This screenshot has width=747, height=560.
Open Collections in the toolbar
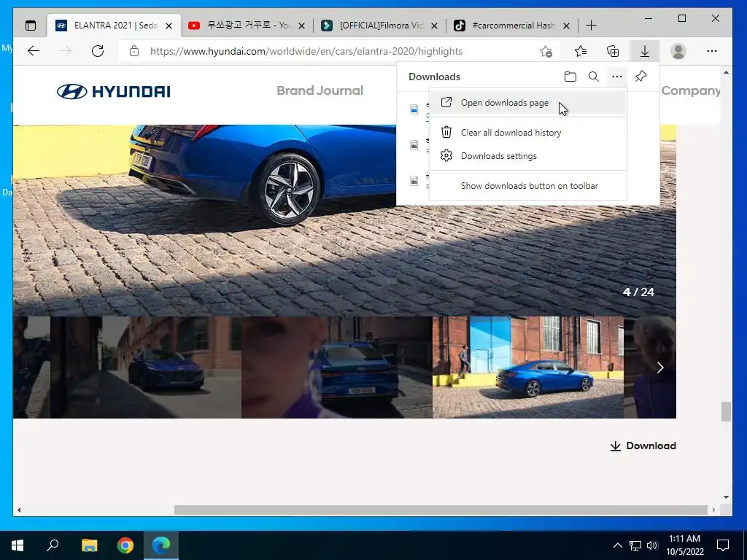[613, 51]
